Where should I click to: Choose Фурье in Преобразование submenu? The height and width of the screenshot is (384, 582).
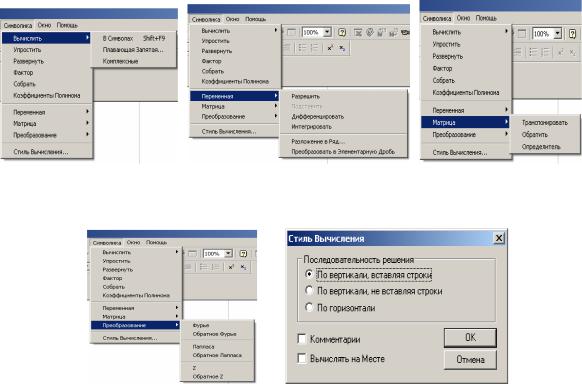click(217, 325)
